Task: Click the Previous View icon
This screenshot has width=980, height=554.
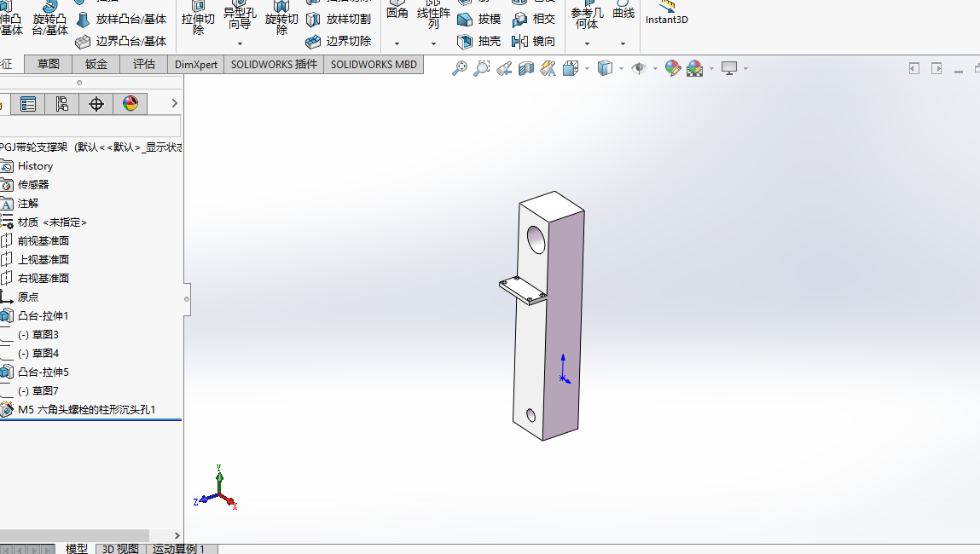Action: click(x=504, y=68)
